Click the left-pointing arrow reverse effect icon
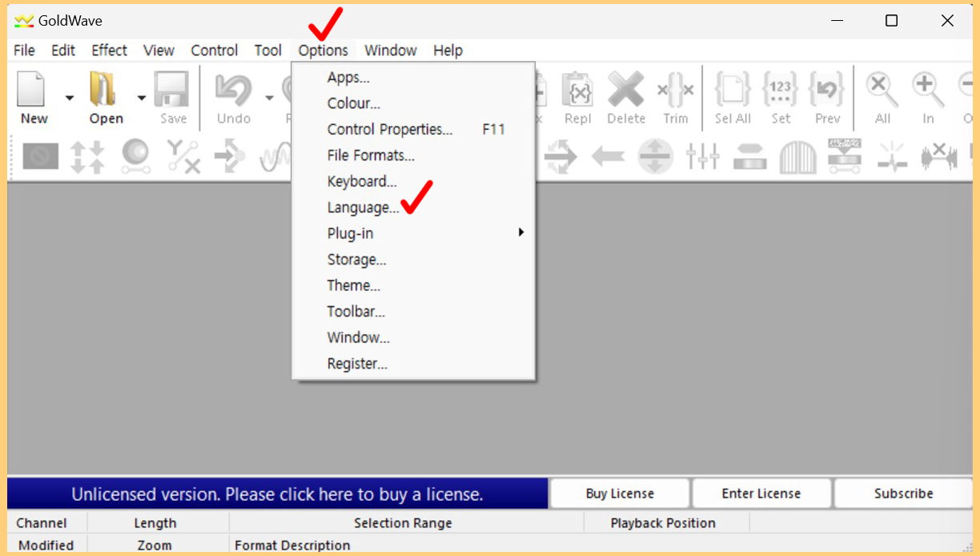980x556 pixels. tap(608, 156)
